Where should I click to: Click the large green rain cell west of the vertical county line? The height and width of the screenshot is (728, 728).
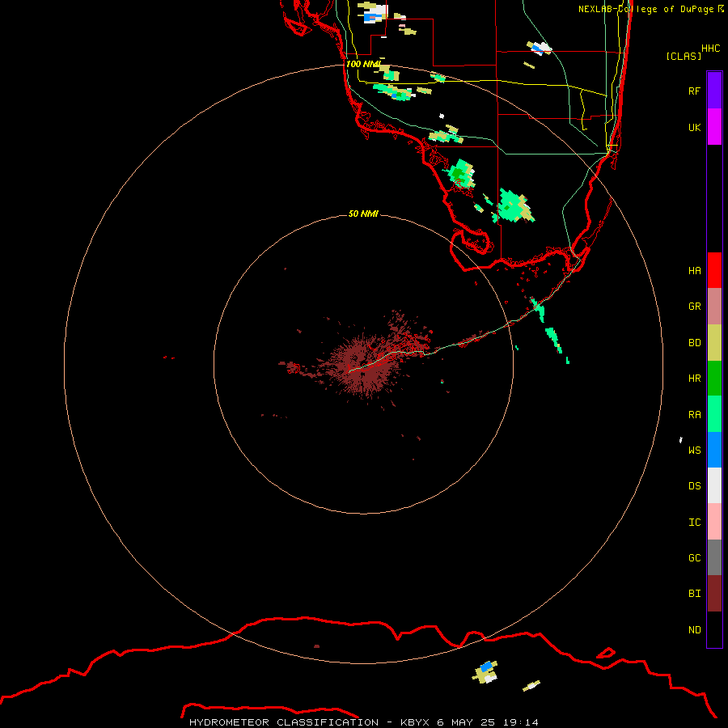461,174
